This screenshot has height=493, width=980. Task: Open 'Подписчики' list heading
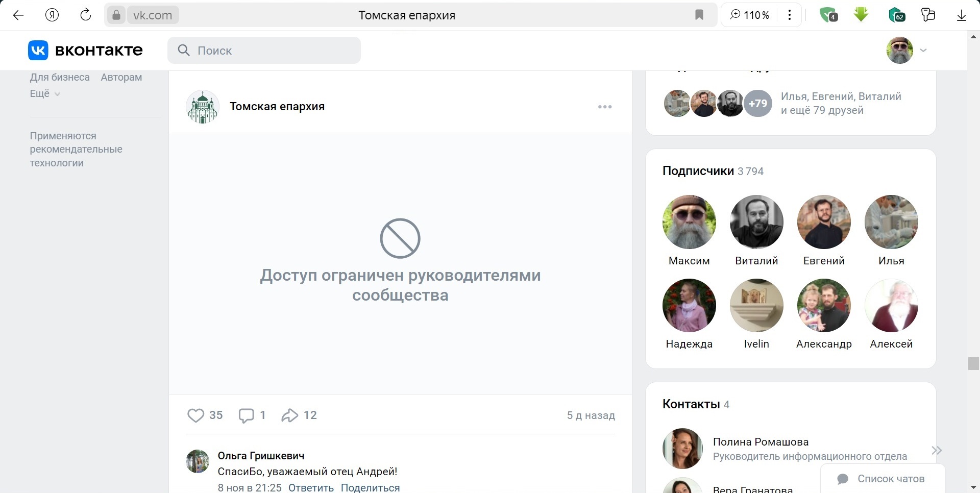pos(698,171)
